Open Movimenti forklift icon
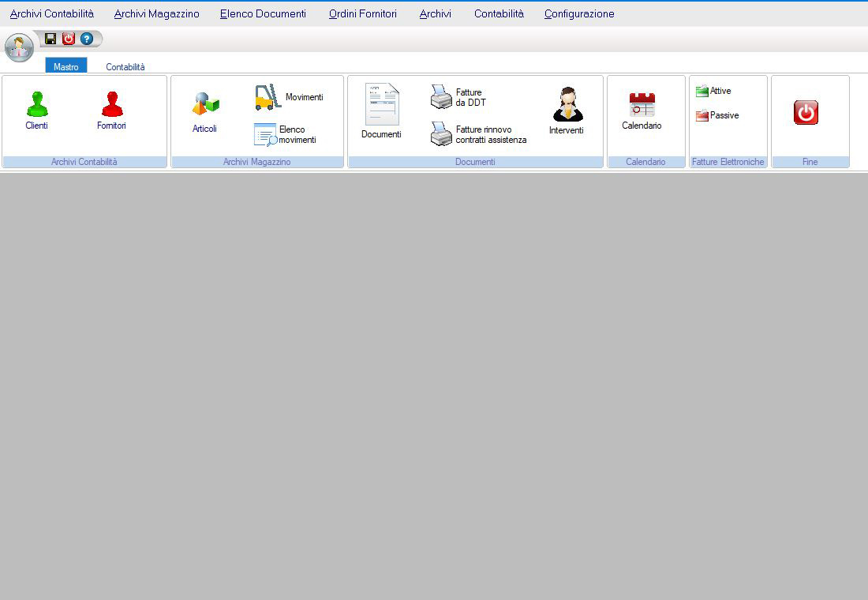 coord(268,97)
